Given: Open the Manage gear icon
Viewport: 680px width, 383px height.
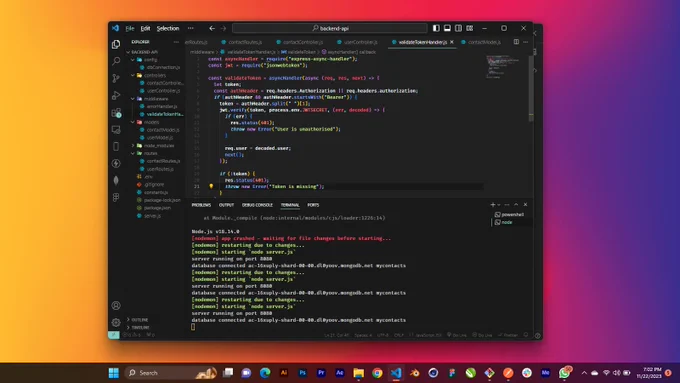Looking at the screenshot, I should (x=116, y=322).
